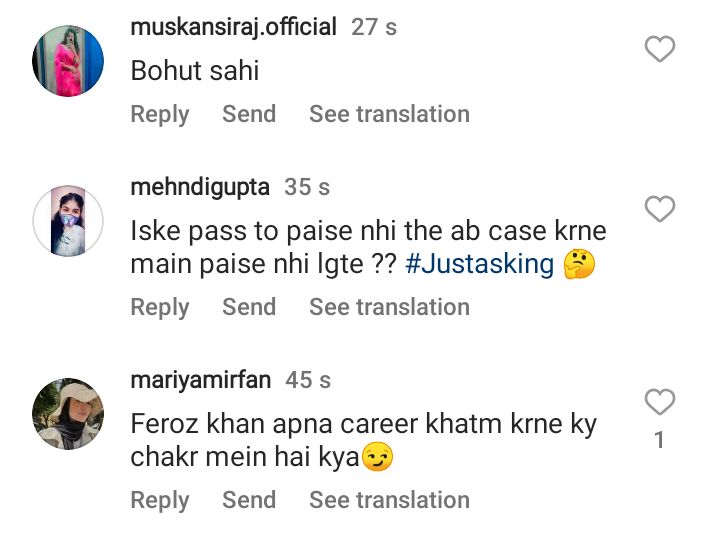View the like count on mariyamirfan's comment

(x=659, y=440)
